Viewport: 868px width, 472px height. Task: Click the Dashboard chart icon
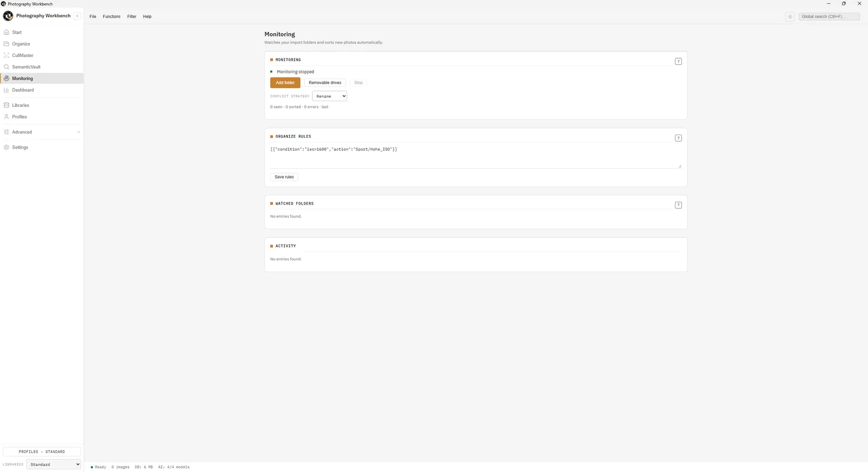[x=7, y=90]
